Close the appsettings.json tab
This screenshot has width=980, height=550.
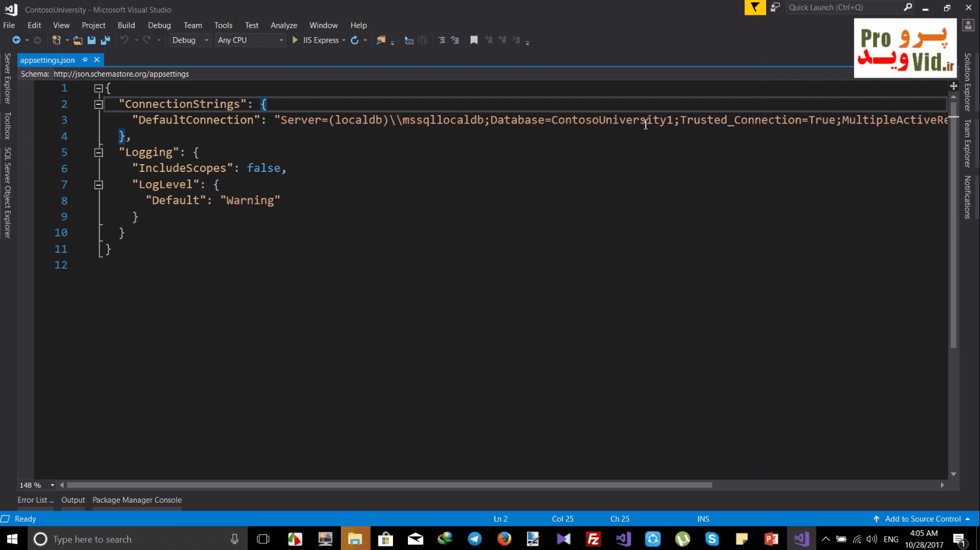click(96, 60)
